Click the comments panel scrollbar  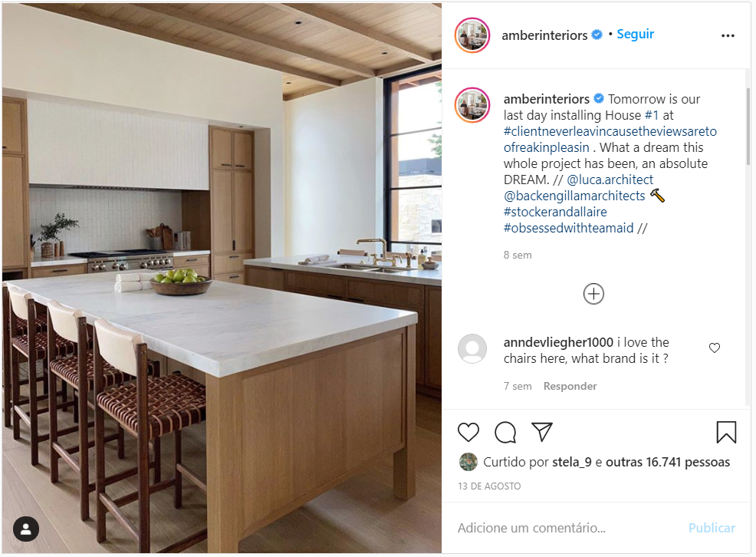pos(748,127)
